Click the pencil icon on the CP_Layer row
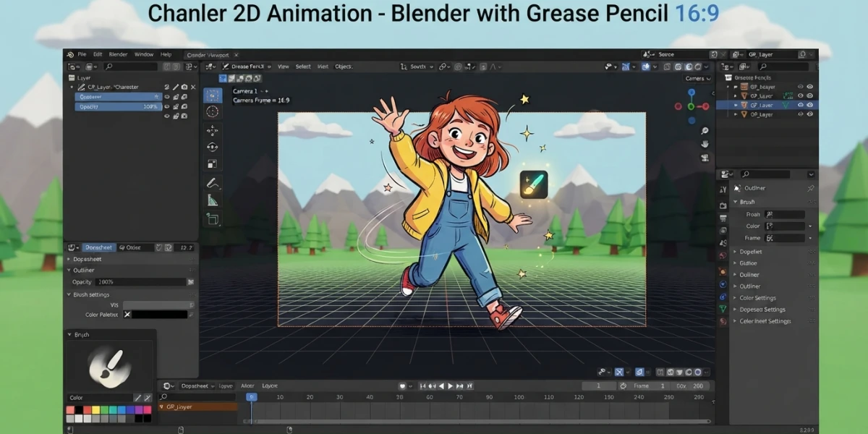Viewport: 868px width, 434px height. click(176, 87)
